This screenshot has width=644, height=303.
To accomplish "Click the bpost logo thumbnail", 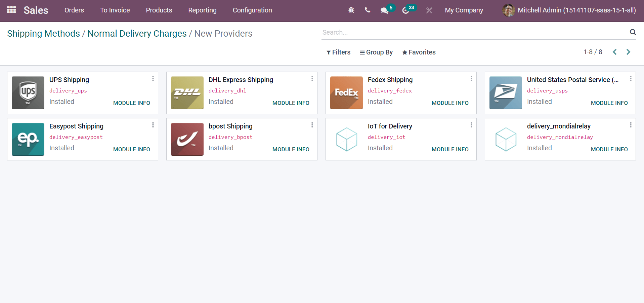I will tap(187, 139).
